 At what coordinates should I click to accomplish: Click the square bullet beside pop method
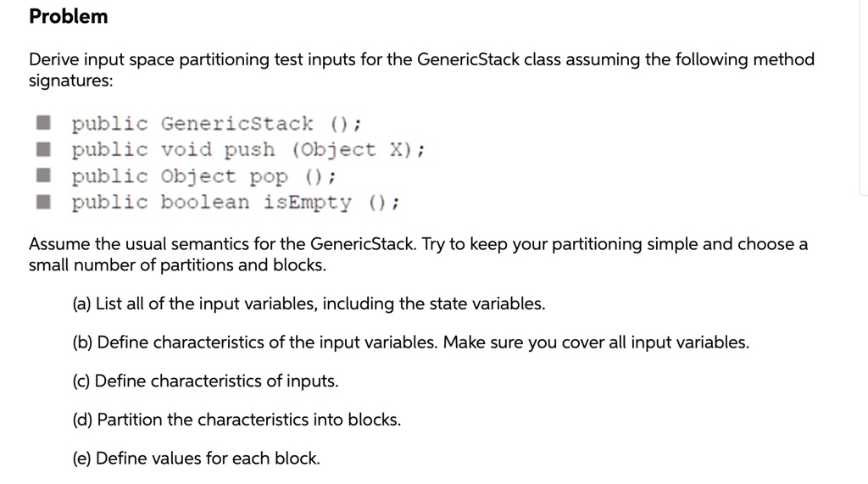coord(41,176)
